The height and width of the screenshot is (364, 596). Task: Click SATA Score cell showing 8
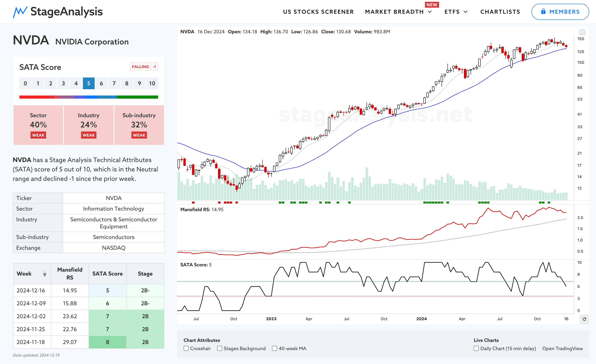click(x=107, y=342)
